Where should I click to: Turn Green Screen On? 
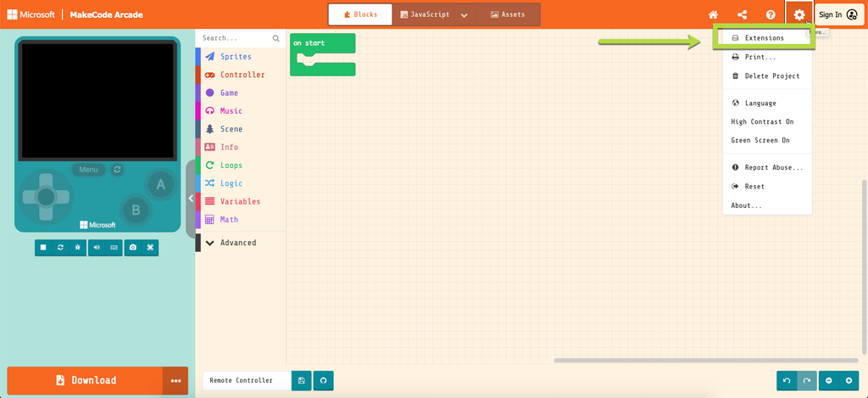click(767, 141)
